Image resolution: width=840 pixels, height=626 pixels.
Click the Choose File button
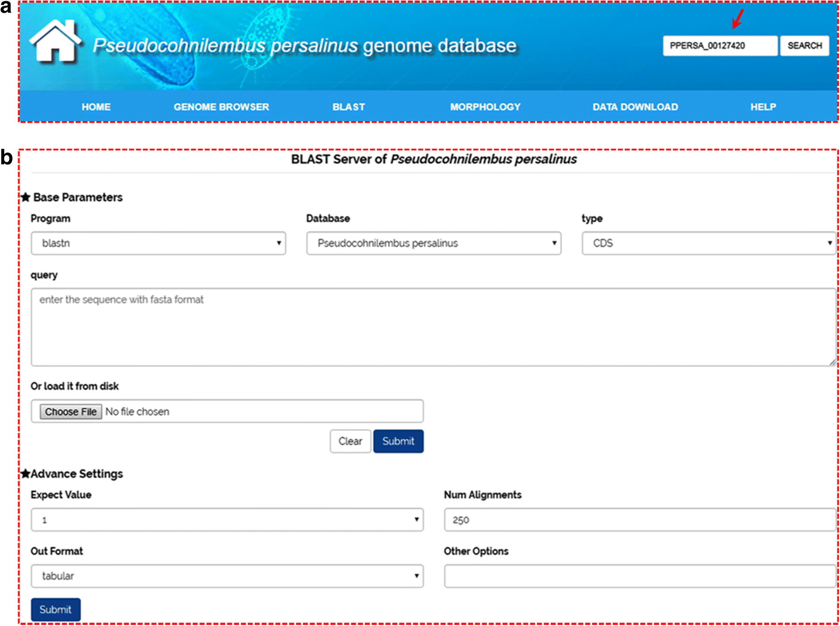point(71,412)
